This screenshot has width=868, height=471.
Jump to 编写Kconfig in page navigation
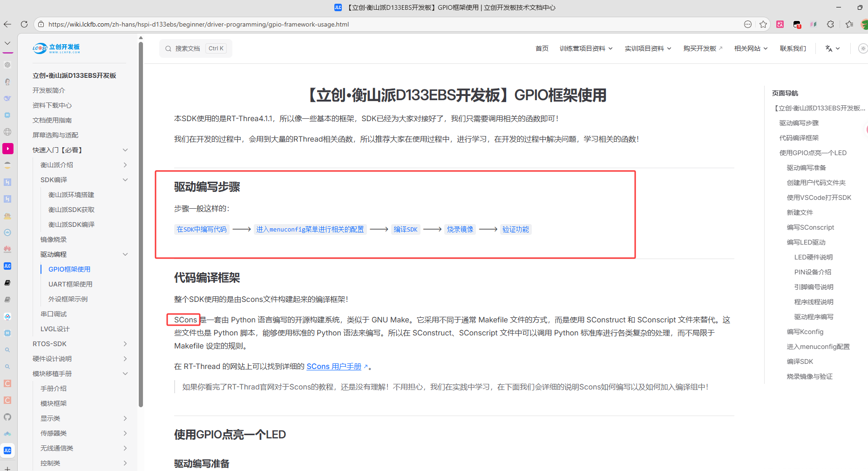point(805,332)
